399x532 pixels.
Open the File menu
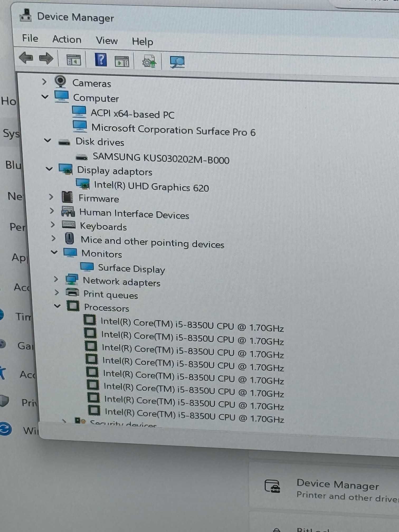[x=30, y=38]
